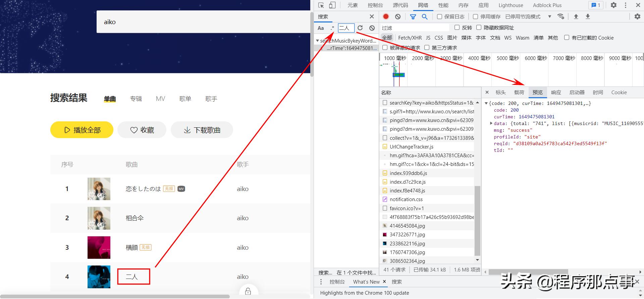Toggle device toolbar icon in DevTools

coord(332,5)
